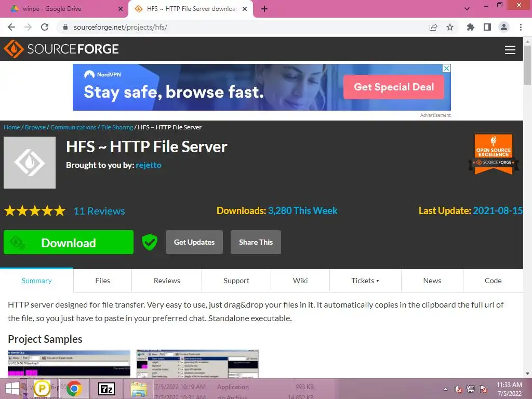The height and width of the screenshot is (399, 532).
Task: Open the Windows Start button
Action: [12, 389]
